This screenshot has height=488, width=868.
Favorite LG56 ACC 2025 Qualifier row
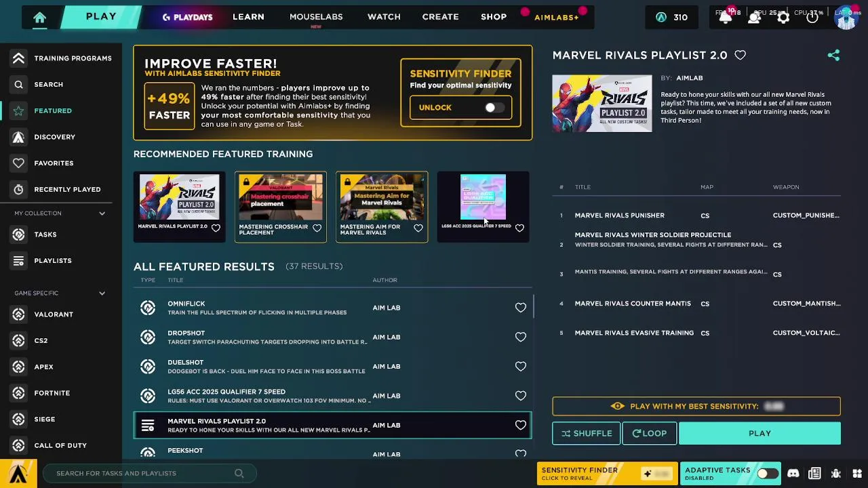coord(520,396)
